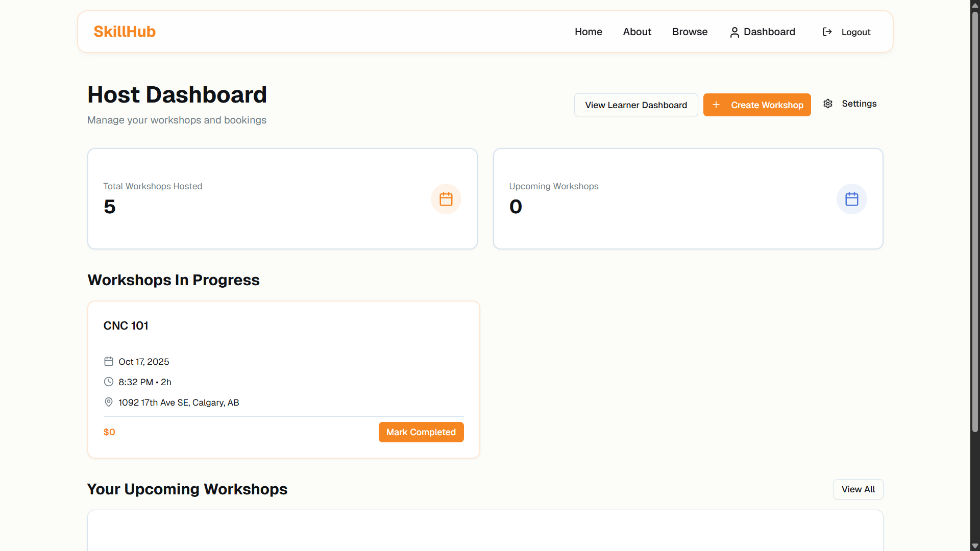Click the blue calendar icon in Upcoming Workshops card
The width and height of the screenshot is (980, 551).
pos(851,199)
